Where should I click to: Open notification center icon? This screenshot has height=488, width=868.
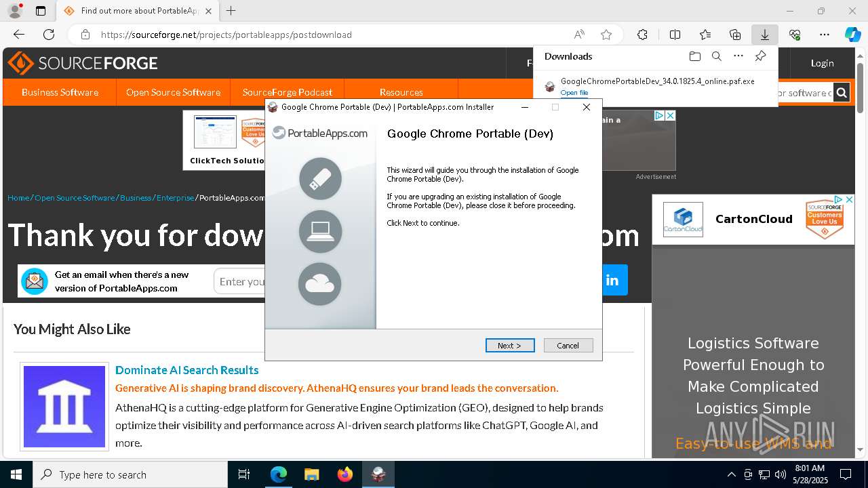846,474
